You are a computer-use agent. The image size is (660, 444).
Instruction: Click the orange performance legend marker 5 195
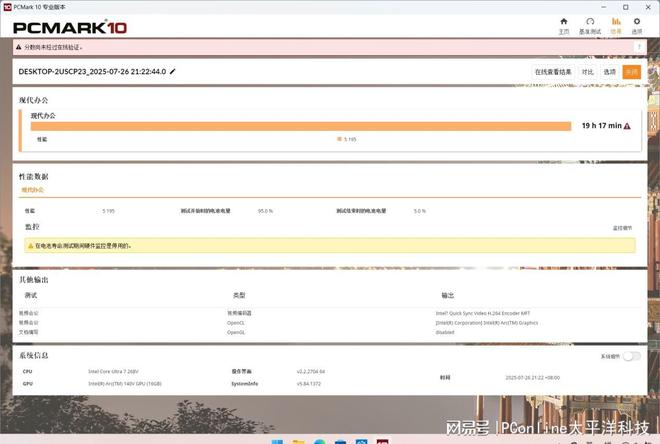tap(339, 139)
